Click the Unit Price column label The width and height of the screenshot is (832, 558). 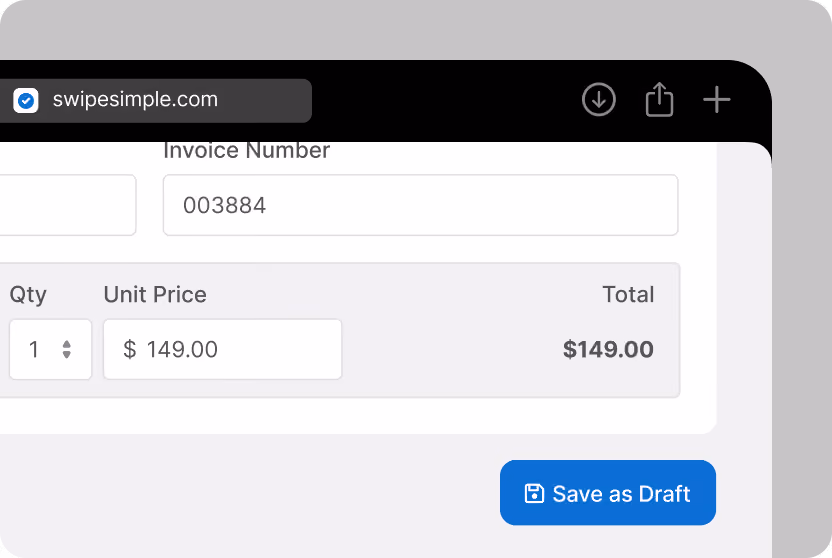click(155, 294)
